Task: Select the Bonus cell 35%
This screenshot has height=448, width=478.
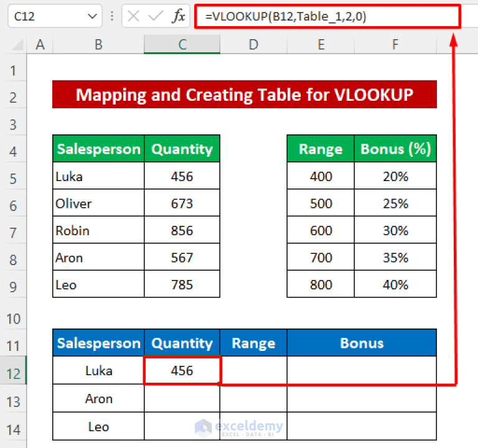Action: click(x=395, y=257)
